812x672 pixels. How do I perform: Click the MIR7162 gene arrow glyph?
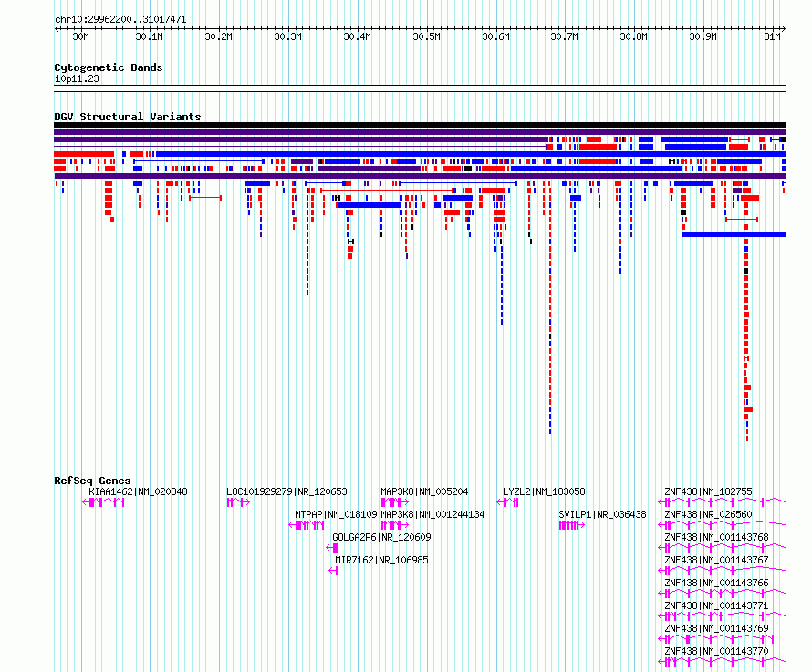click(x=334, y=571)
